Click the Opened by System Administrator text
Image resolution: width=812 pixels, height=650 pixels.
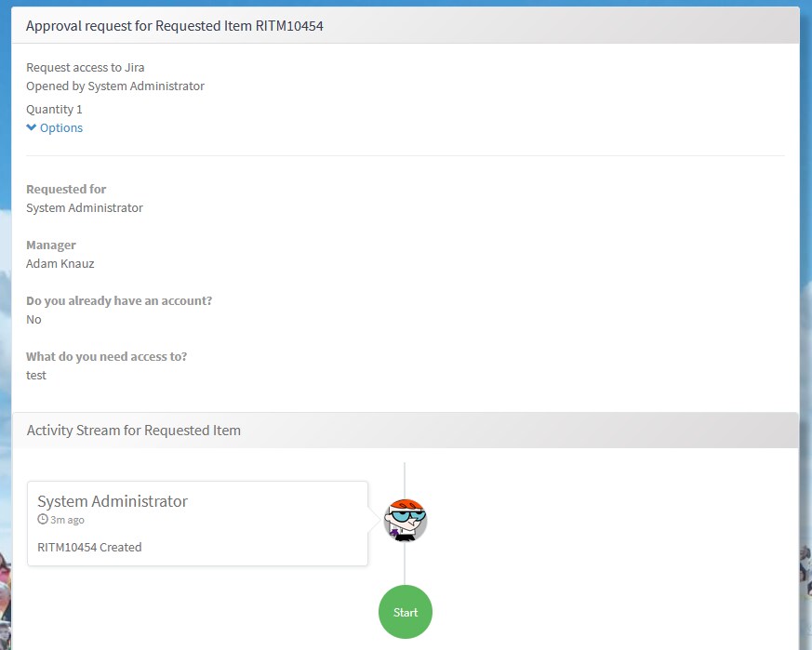(x=115, y=86)
